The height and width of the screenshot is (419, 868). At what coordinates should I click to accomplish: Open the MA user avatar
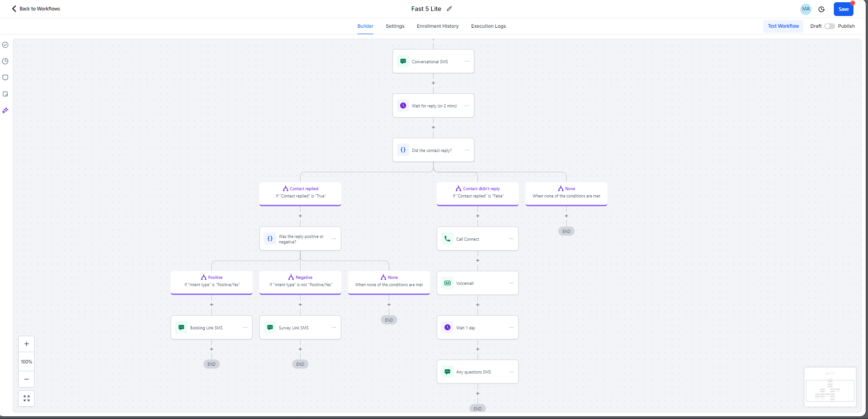point(806,9)
